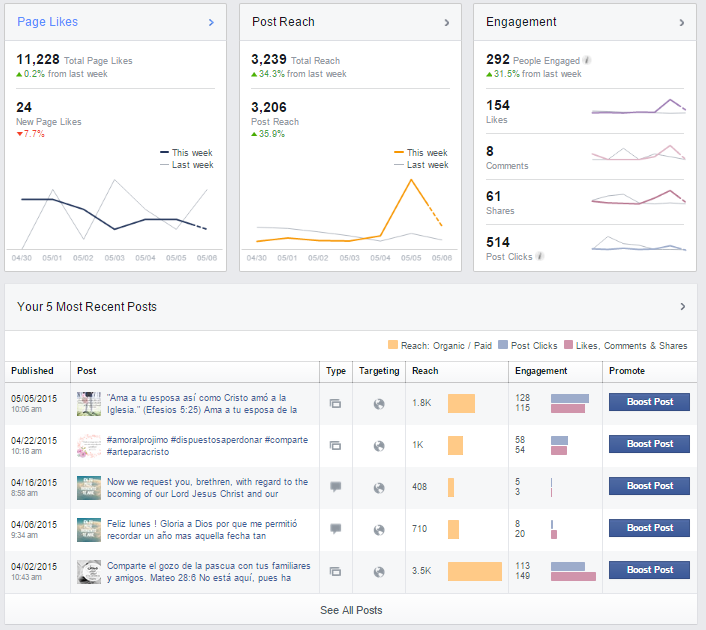Viewport: 706px width, 630px height.
Task: Expand Post Reach panel chevron
Action: [447, 22]
